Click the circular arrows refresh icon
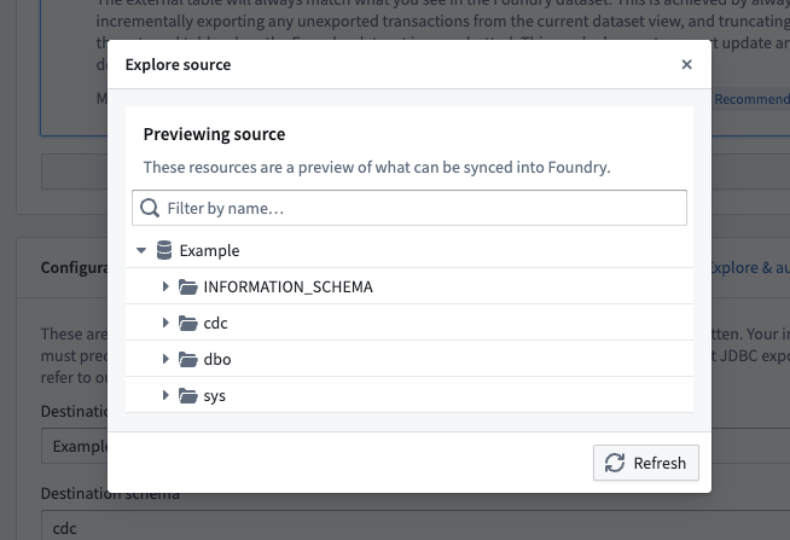Image resolution: width=790 pixels, height=540 pixels. (x=615, y=463)
